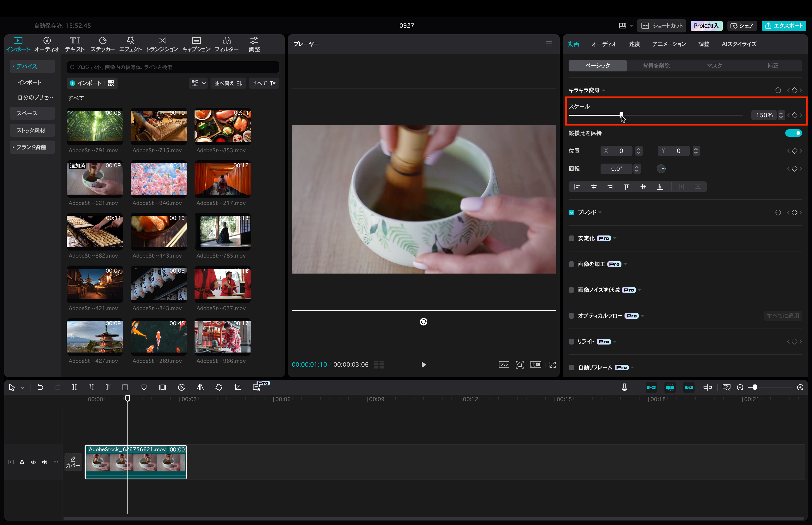
Task: Click the Proに加入 button
Action: coord(706,26)
